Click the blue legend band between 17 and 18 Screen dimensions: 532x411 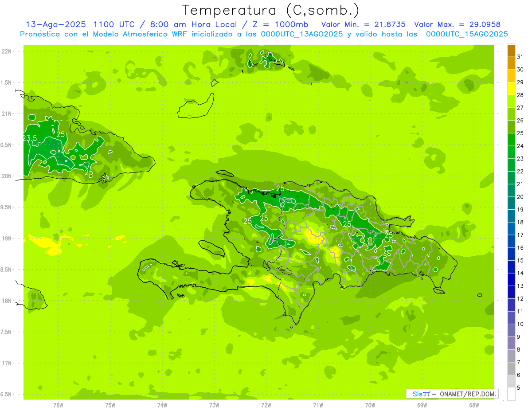[x=511, y=229]
